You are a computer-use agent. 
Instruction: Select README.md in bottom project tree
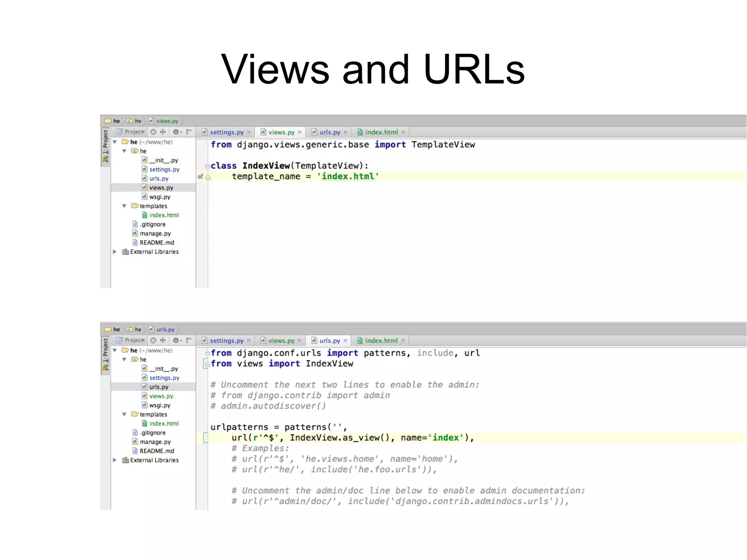click(x=153, y=451)
